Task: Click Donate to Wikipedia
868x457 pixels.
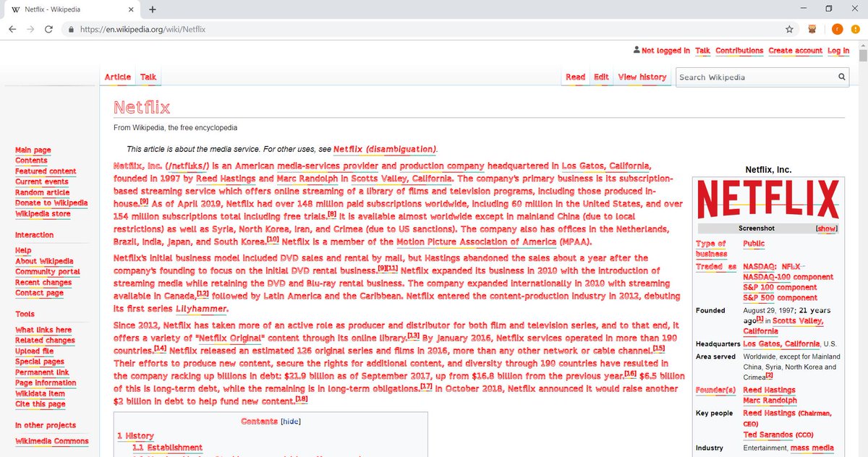Action: tap(51, 203)
